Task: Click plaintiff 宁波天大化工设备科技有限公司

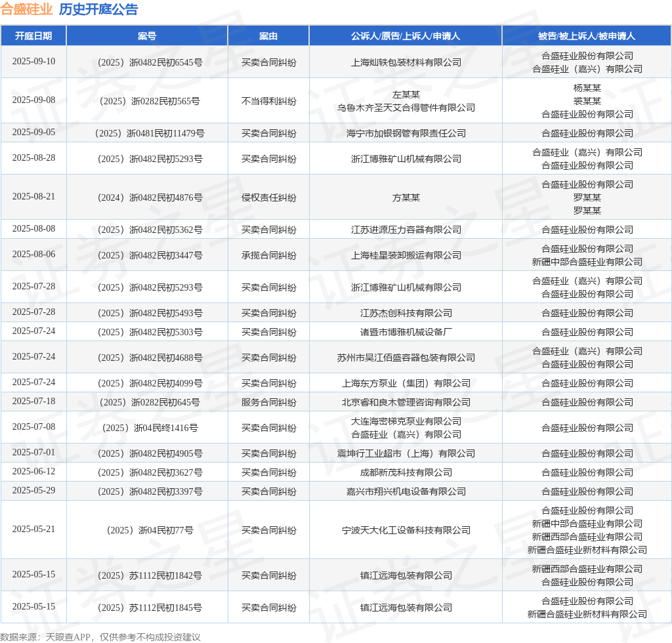Action: 406,530
